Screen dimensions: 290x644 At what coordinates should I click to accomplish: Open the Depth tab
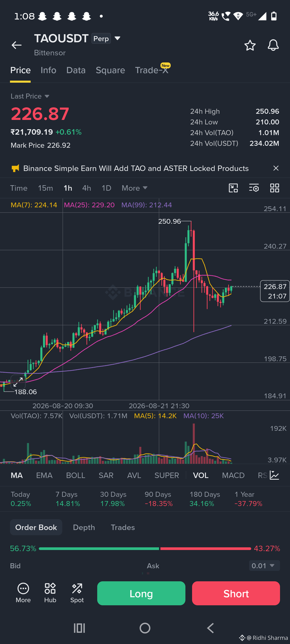pyautogui.click(x=84, y=527)
